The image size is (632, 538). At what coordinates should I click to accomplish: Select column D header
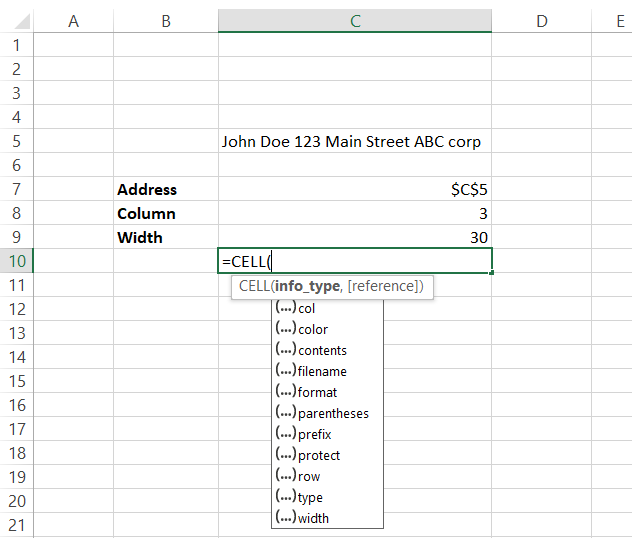tap(541, 20)
